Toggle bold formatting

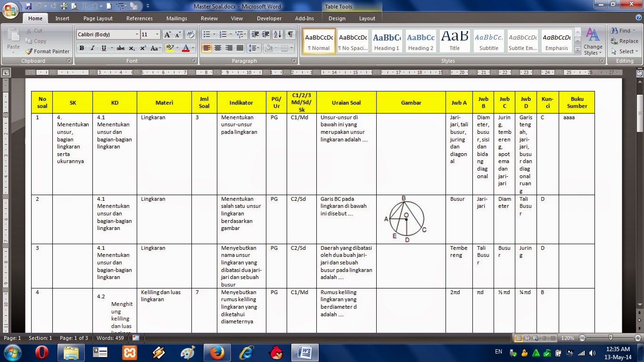pyautogui.click(x=82, y=48)
